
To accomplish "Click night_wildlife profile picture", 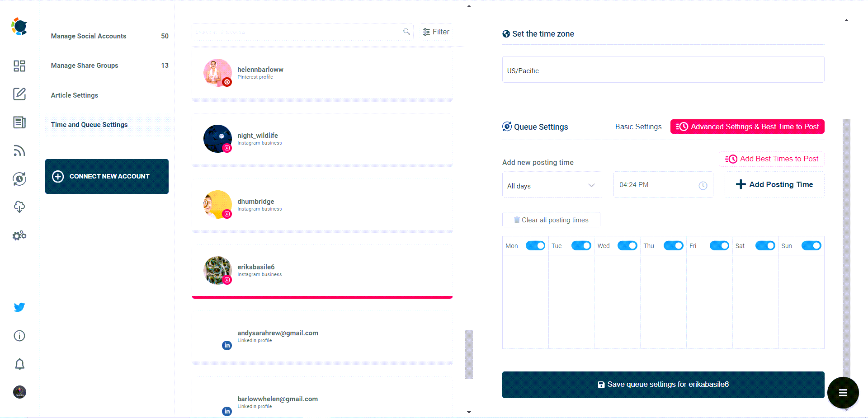I will tap(217, 138).
